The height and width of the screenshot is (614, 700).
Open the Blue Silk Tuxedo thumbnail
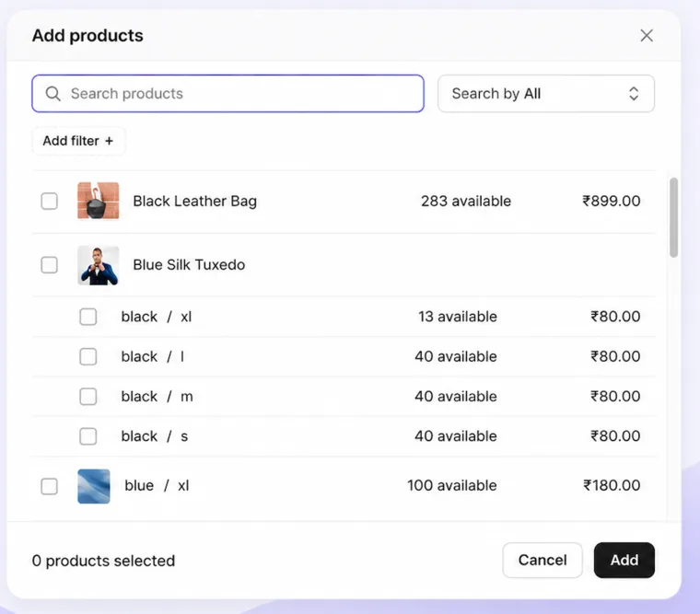99,265
